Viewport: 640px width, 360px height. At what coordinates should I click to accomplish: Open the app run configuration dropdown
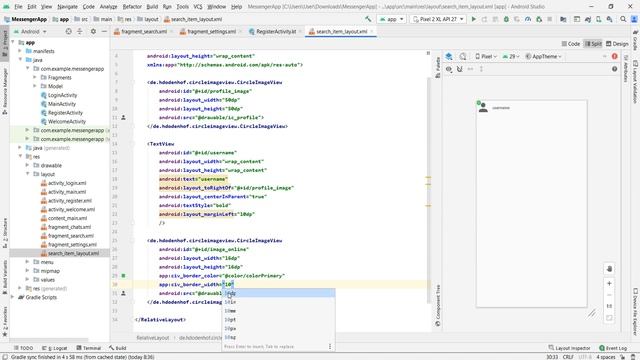(x=391, y=19)
